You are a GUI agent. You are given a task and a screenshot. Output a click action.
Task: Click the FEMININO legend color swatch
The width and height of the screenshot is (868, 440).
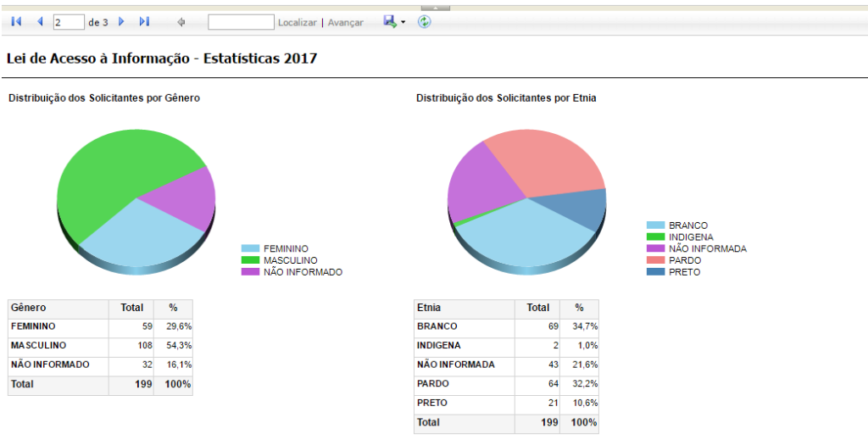pos(251,248)
